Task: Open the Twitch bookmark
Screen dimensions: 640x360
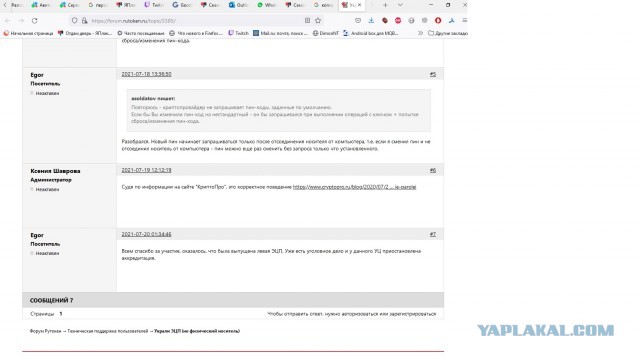Action: [x=238, y=33]
